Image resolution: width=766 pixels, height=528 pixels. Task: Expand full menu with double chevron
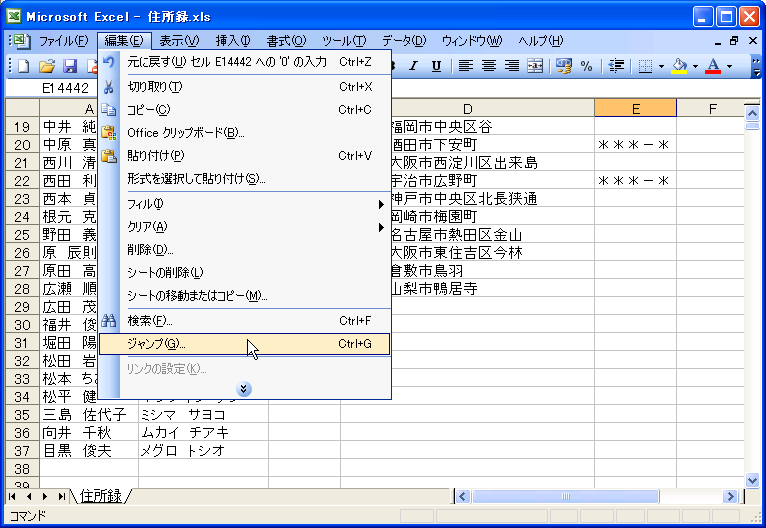[244, 389]
